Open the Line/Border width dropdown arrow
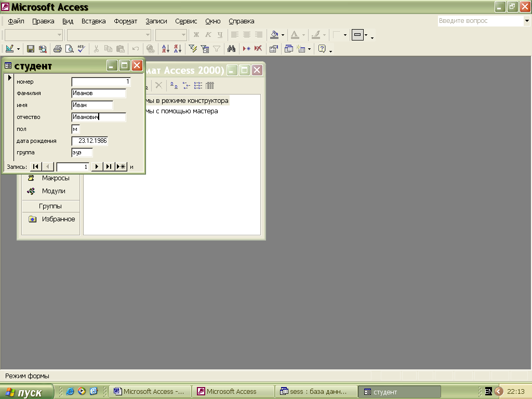The height and width of the screenshot is (399, 532). point(345,35)
